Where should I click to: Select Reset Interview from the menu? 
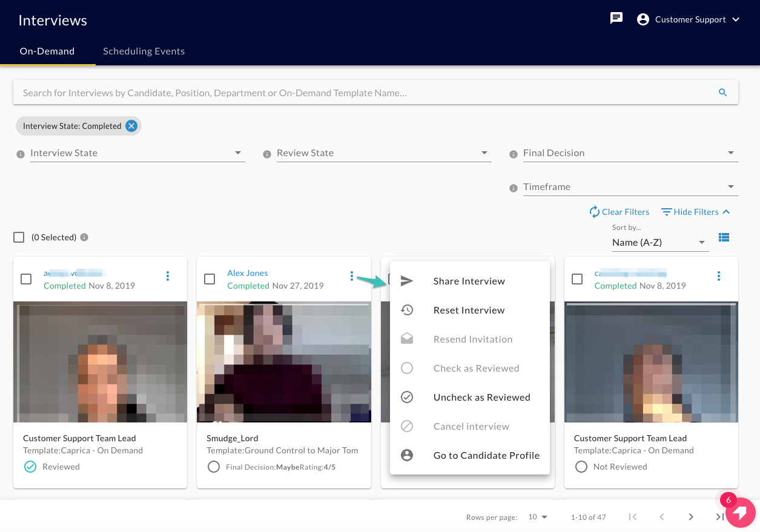click(x=470, y=310)
